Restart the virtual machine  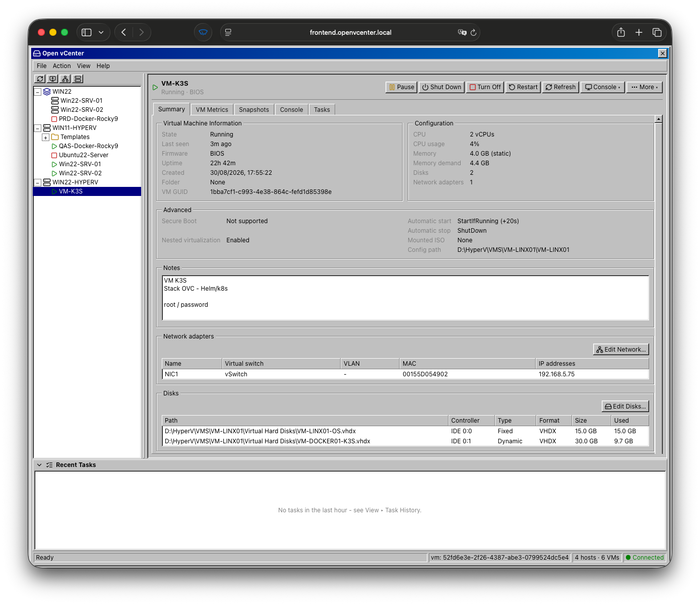[523, 87]
